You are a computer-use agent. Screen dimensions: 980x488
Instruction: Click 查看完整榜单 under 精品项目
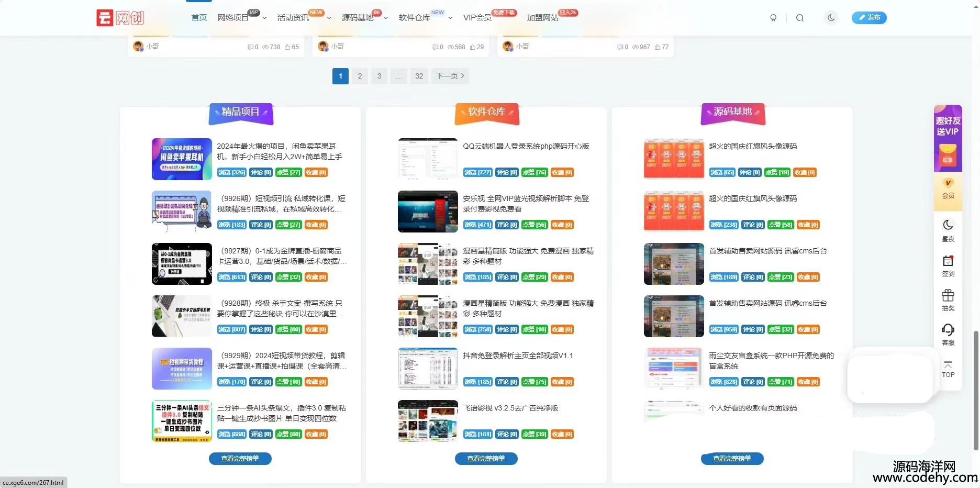240,459
